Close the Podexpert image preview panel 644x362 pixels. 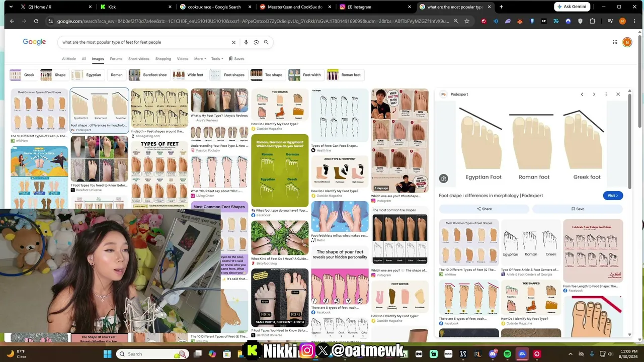pos(618,94)
